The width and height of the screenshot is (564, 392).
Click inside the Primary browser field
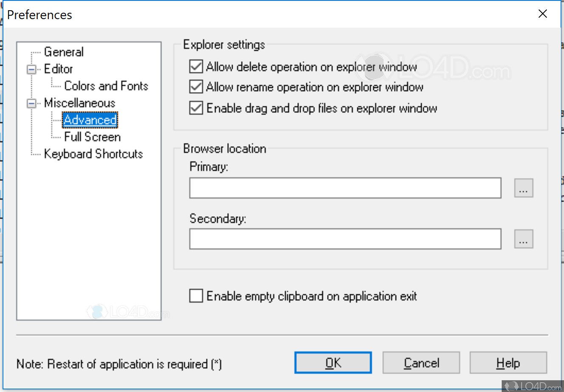pyautogui.click(x=344, y=188)
